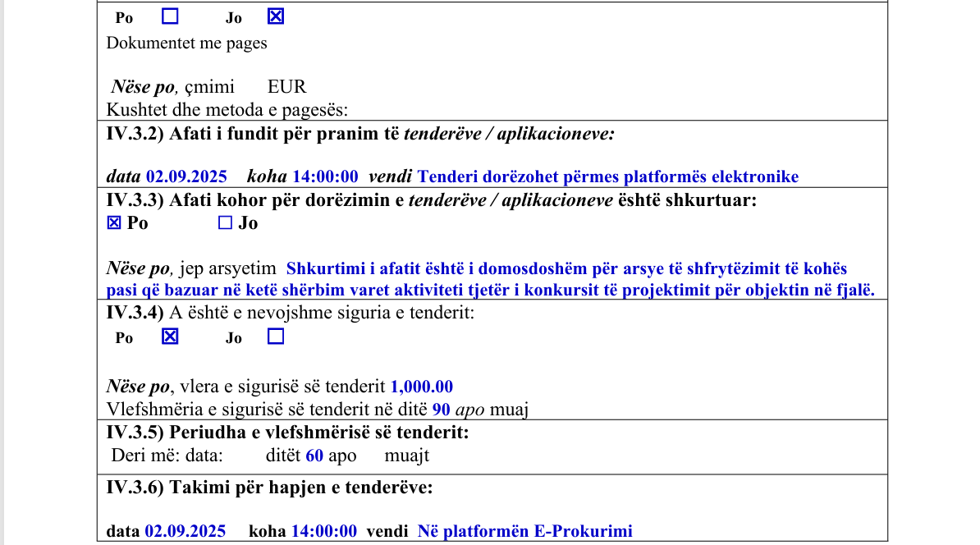Select the Jo checkbox under section IV.3.4
980x545 pixels.
click(x=276, y=337)
